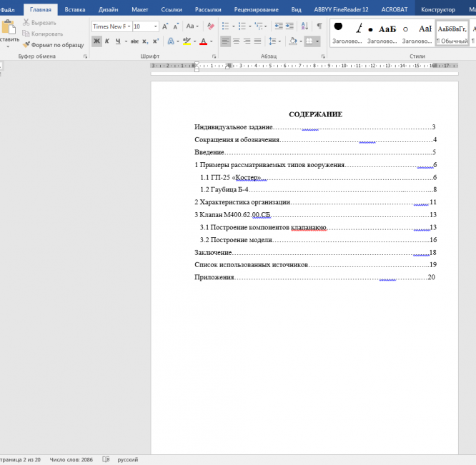Click the русский language indicator in status bar
Screen dimensions: 476x465
127,460
